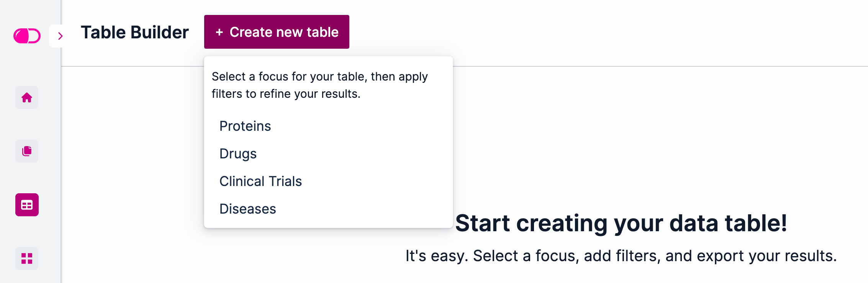Image resolution: width=868 pixels, height=283 pixels.
Task: Click "filters to refine your results." text line
Action: pos(286,94)
